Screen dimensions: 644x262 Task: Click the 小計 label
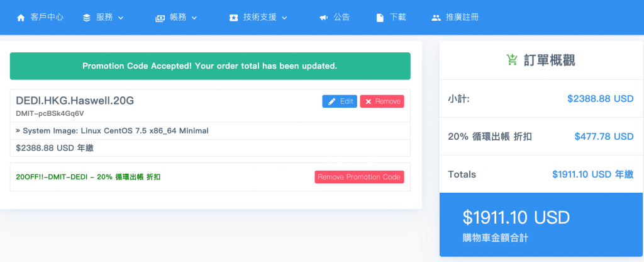point(458,99)
